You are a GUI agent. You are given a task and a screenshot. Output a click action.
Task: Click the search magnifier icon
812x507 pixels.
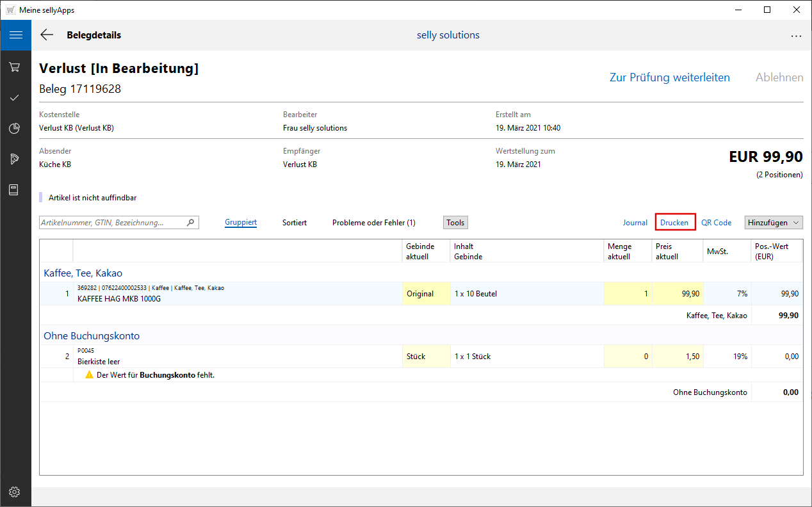(x=190, y=223)
